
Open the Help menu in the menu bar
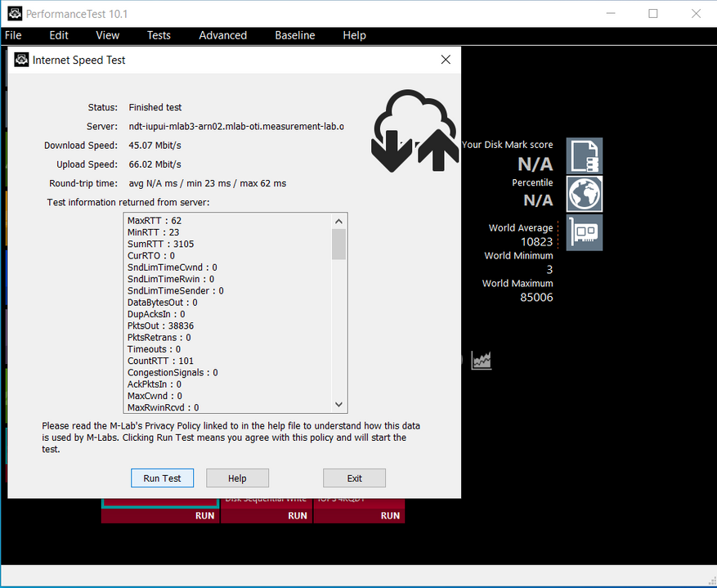click(x=354, y=35)
